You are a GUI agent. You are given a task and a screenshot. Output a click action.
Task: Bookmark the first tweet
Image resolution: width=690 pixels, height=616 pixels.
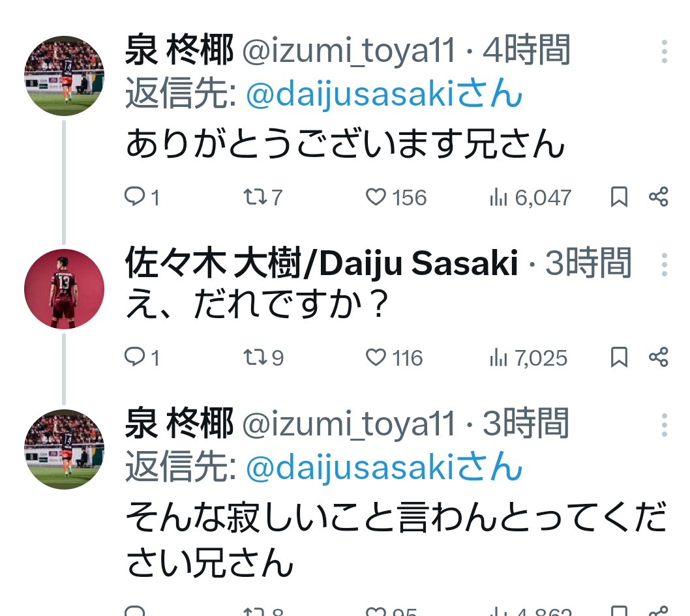[618, 197]
